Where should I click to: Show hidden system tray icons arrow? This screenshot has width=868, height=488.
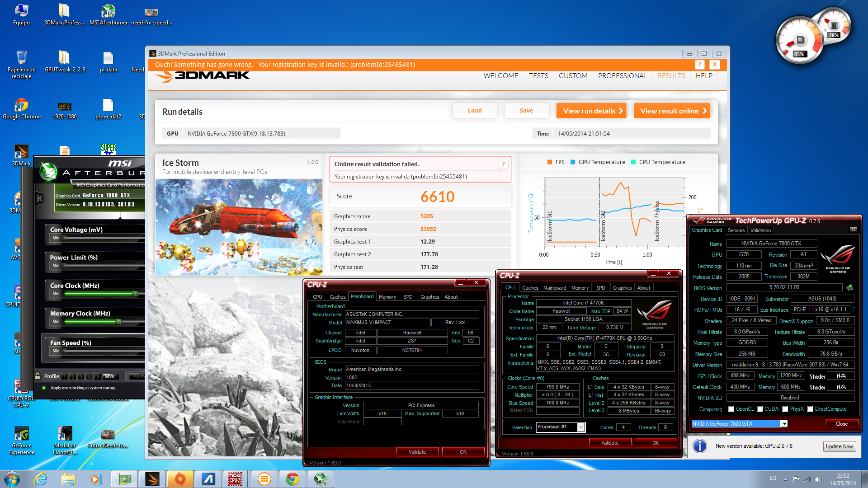point(785,479)
